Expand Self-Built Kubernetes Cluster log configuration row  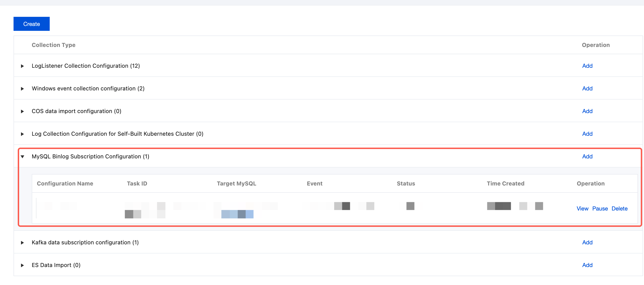(x=22, y=134)
